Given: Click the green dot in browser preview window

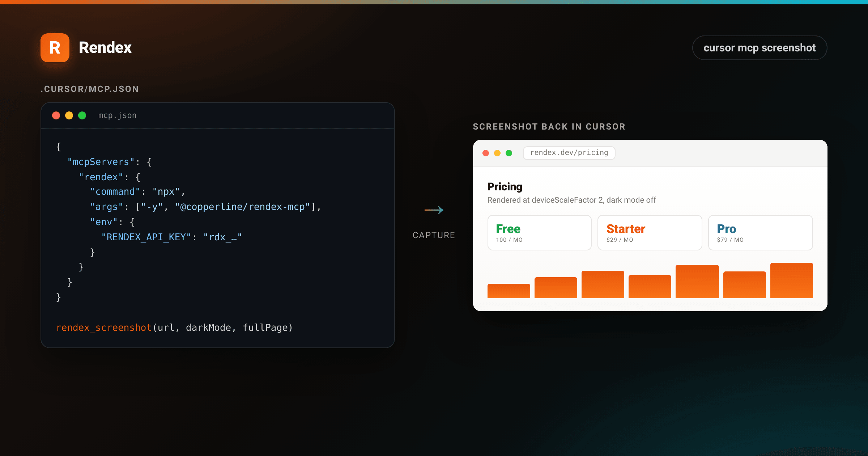Looking at the screenshot, I should click(x=509, y=153).
